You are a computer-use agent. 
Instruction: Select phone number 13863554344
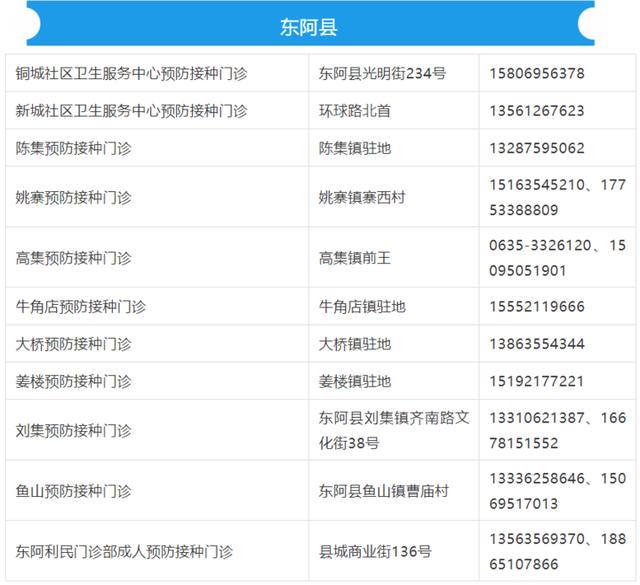click(537, 344)
